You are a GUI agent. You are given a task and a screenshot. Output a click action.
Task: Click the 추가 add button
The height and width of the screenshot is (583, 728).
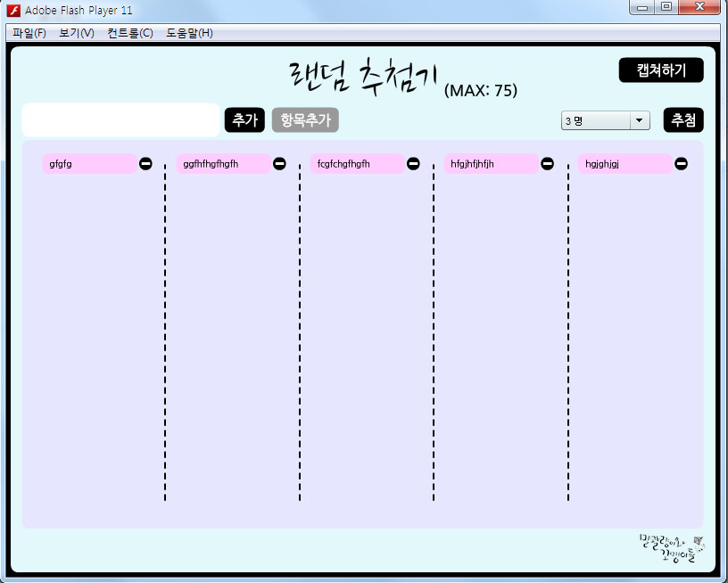(x=244, y=120)
